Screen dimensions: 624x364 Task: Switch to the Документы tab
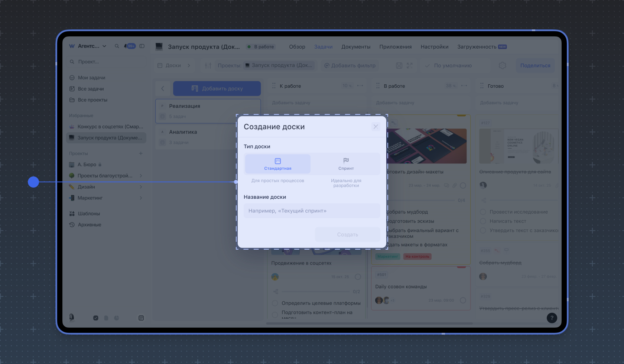point(355,47)
